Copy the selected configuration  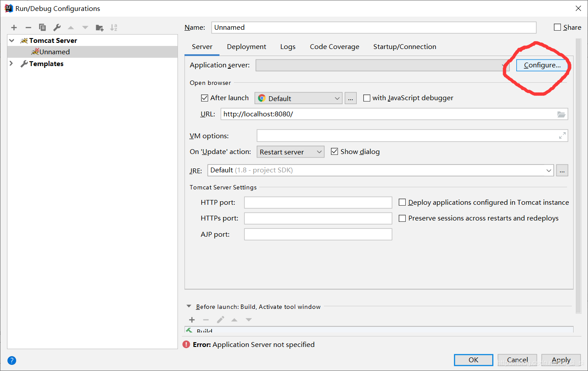point(42,28)
